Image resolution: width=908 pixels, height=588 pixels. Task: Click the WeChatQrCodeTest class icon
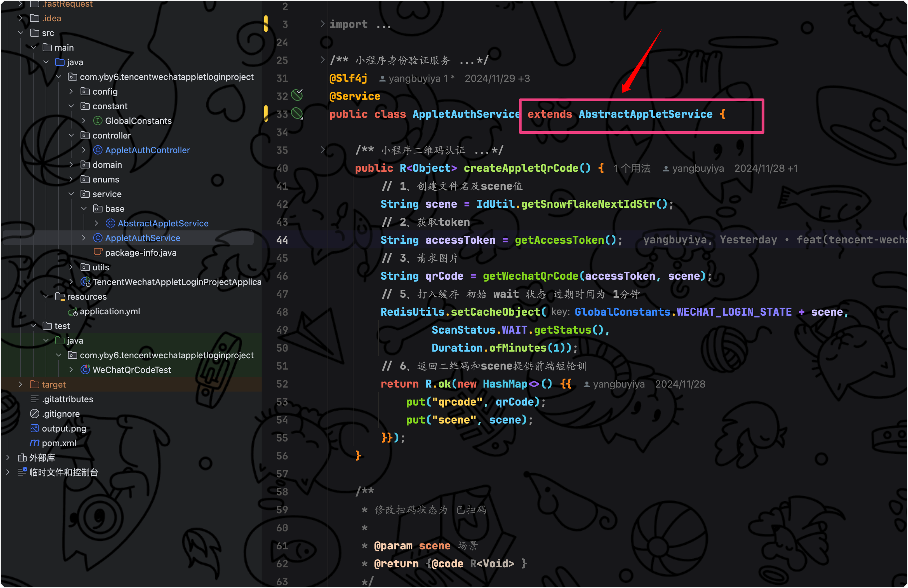click(86, 369)
